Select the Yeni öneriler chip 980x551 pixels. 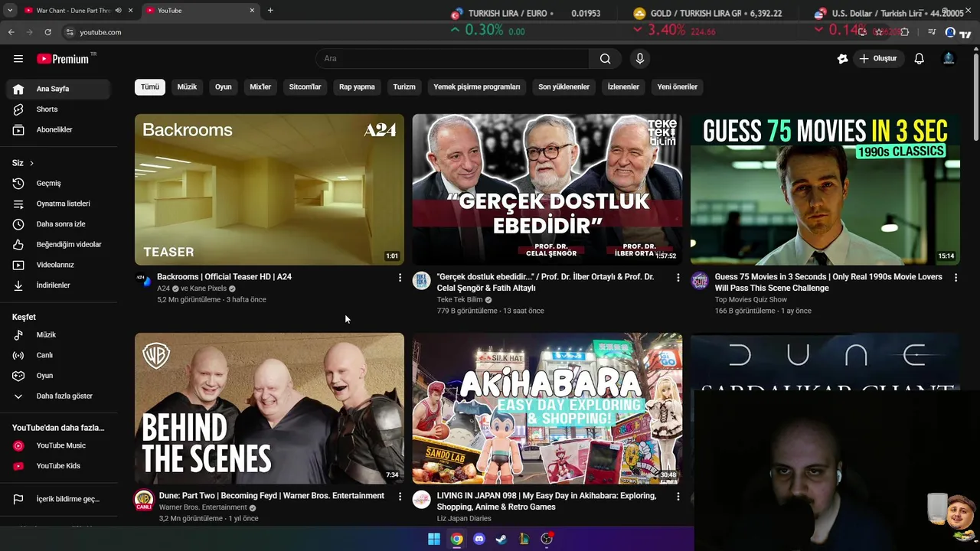tap(677, 87)
